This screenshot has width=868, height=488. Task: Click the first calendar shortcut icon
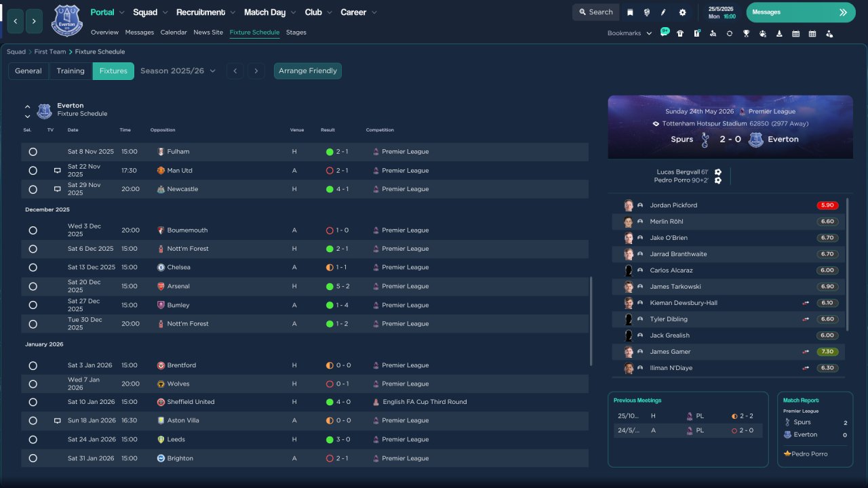(795, 33)
